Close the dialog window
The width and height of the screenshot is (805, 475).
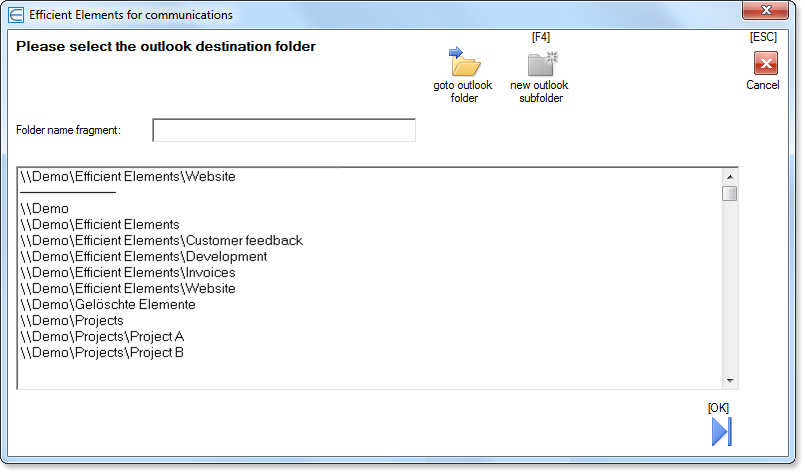coord(765,10)
